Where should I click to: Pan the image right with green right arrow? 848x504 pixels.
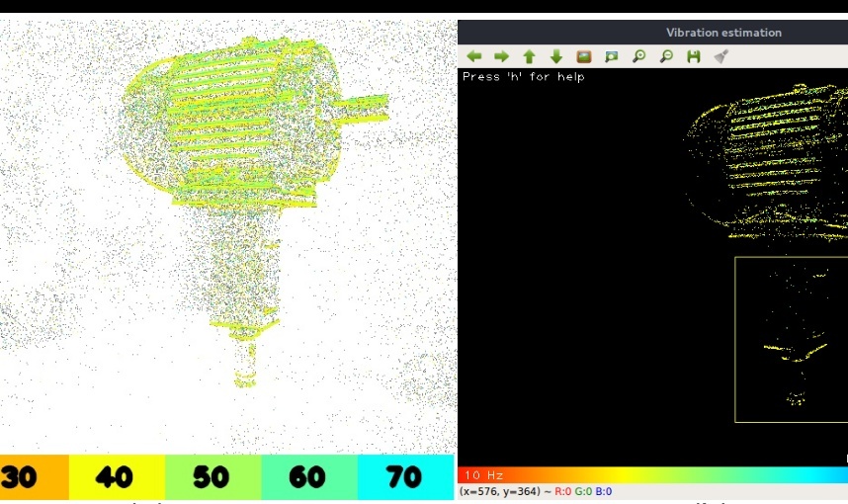(x=501, y=55)
